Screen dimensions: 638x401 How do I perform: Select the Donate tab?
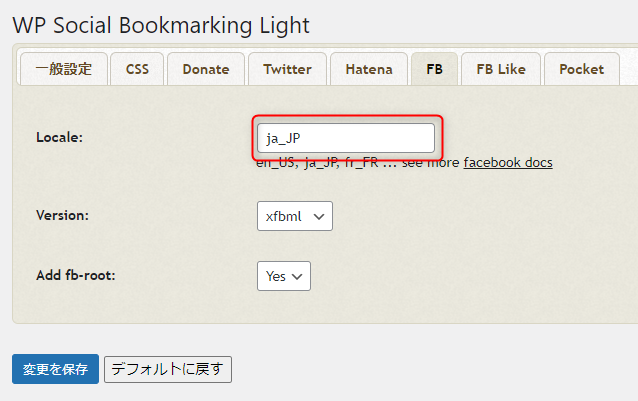tap(206, 69)
